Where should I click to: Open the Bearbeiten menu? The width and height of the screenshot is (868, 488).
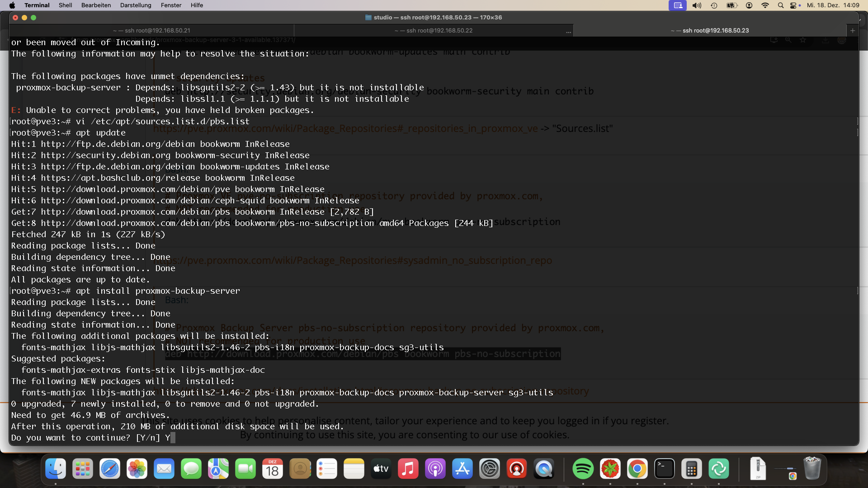tap(96, 5)
